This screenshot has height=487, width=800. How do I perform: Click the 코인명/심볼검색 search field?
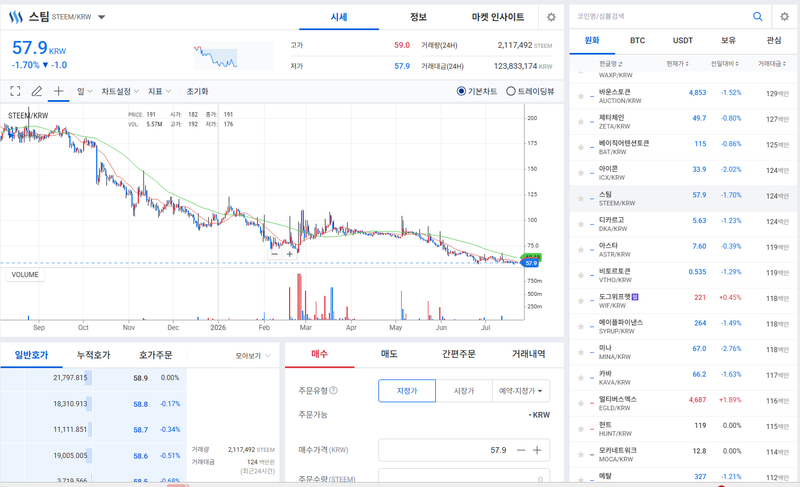click(x=661, y=16)
